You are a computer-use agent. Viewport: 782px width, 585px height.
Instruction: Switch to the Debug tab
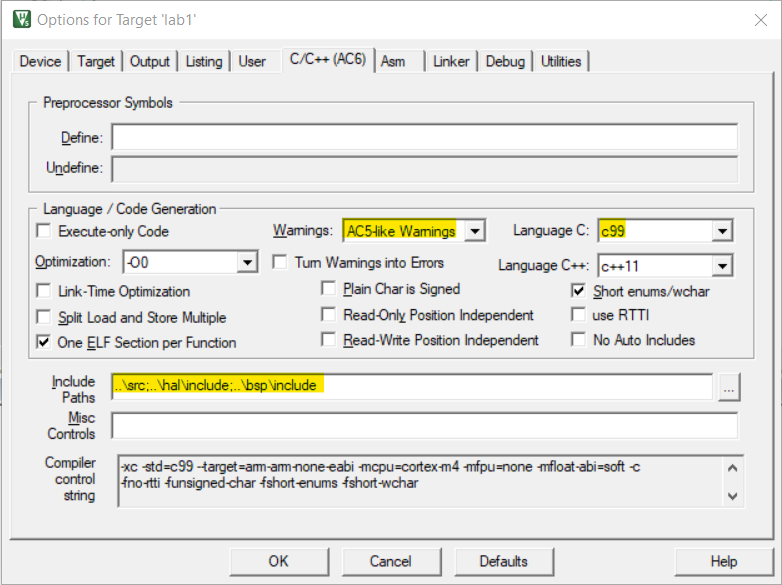tap(505, 62)
